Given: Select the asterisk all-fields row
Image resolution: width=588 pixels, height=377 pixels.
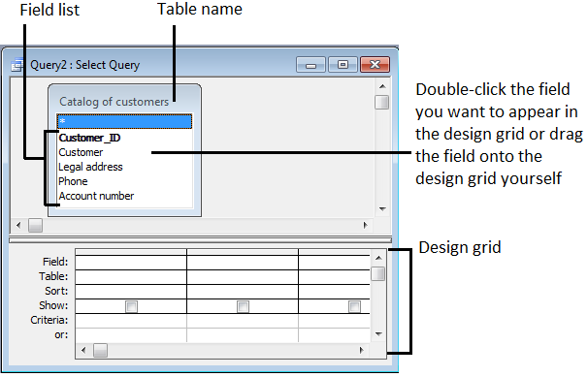Looking at the screenshot, I should coord(124,122).
